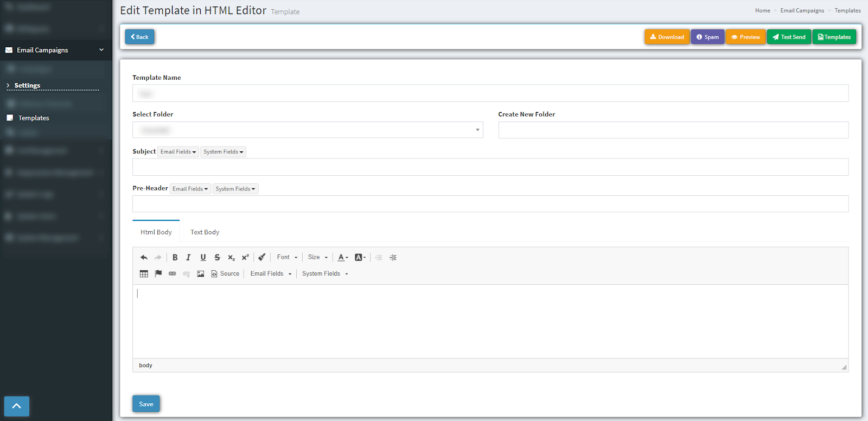The height and width of the screenshot is (421, 868).
Task: Click the increase indent icon
Action: (393, 258)
